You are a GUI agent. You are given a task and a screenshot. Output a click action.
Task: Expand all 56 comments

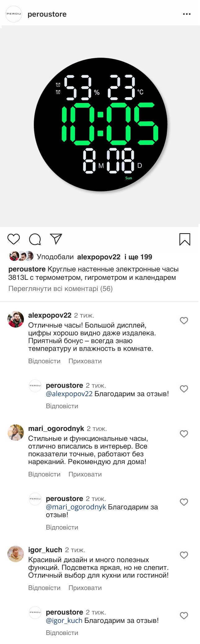60,288
